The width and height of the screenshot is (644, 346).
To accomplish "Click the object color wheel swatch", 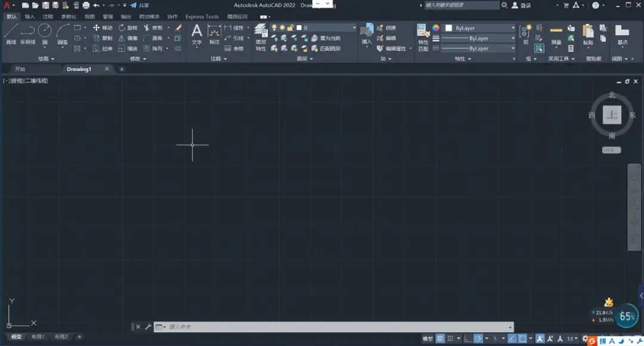I will [x=436, y=28].
